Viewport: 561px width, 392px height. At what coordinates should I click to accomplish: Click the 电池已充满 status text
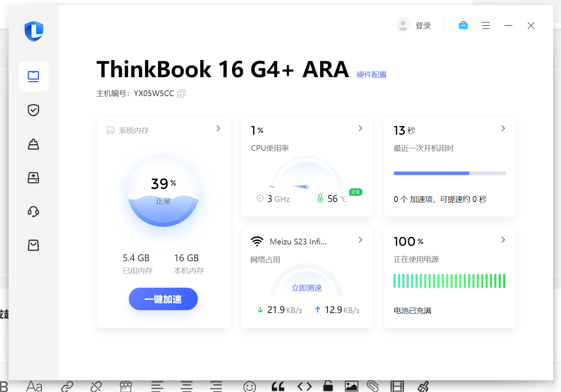(x=412, y=311)
